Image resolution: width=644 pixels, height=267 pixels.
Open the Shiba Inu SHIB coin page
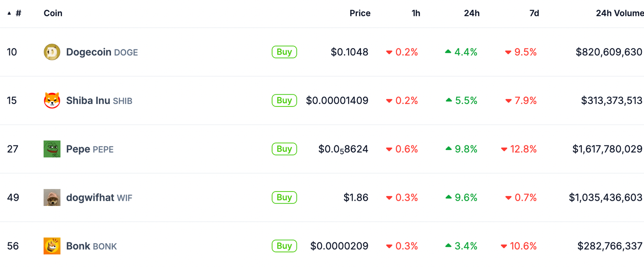[99, 101]
